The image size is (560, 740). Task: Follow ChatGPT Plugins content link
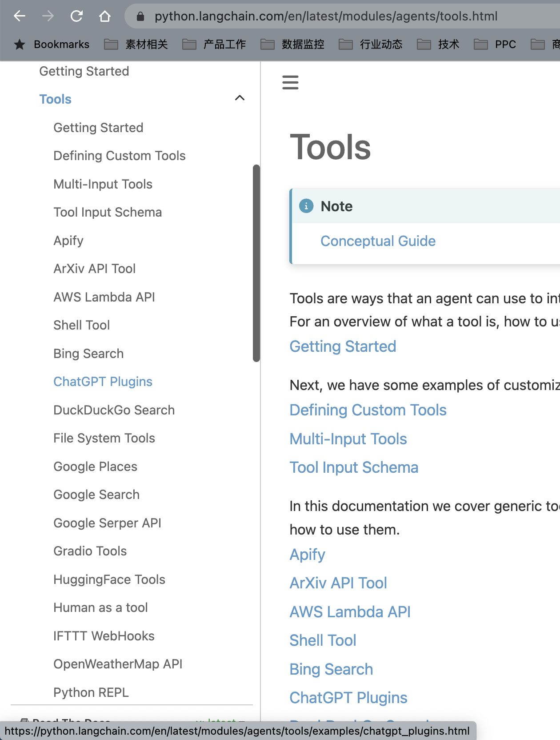[x=348, y=698]
